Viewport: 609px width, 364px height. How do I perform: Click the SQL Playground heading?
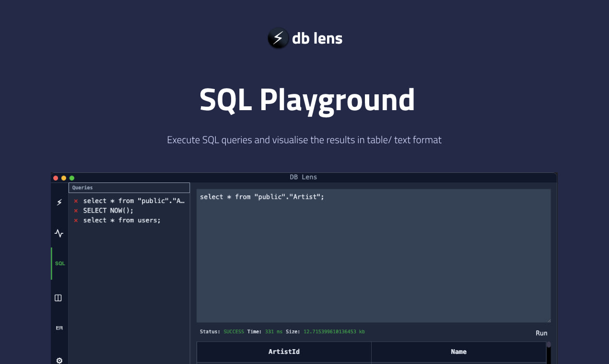(x=307, y=100)
